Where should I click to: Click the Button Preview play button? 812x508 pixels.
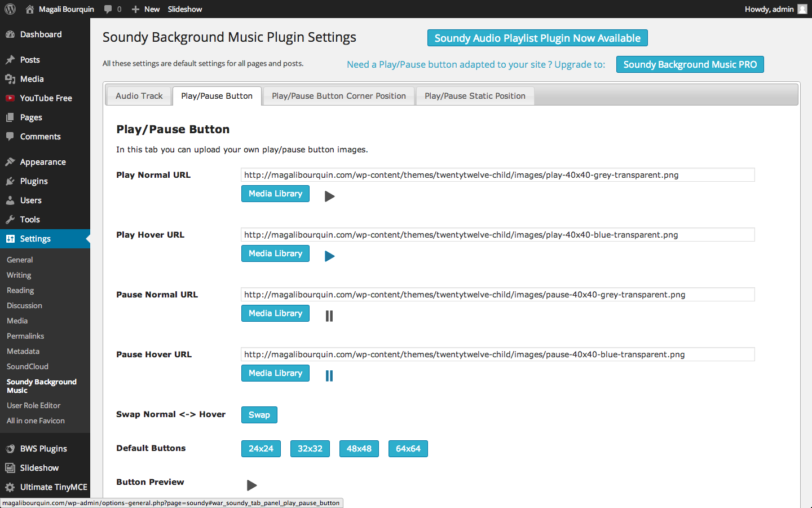pos(252,485)
